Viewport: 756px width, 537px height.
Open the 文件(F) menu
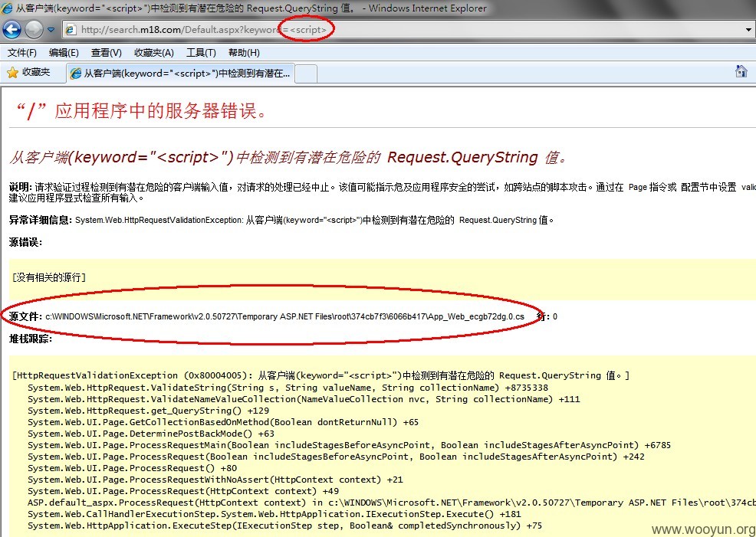click(x=21, y=53)
